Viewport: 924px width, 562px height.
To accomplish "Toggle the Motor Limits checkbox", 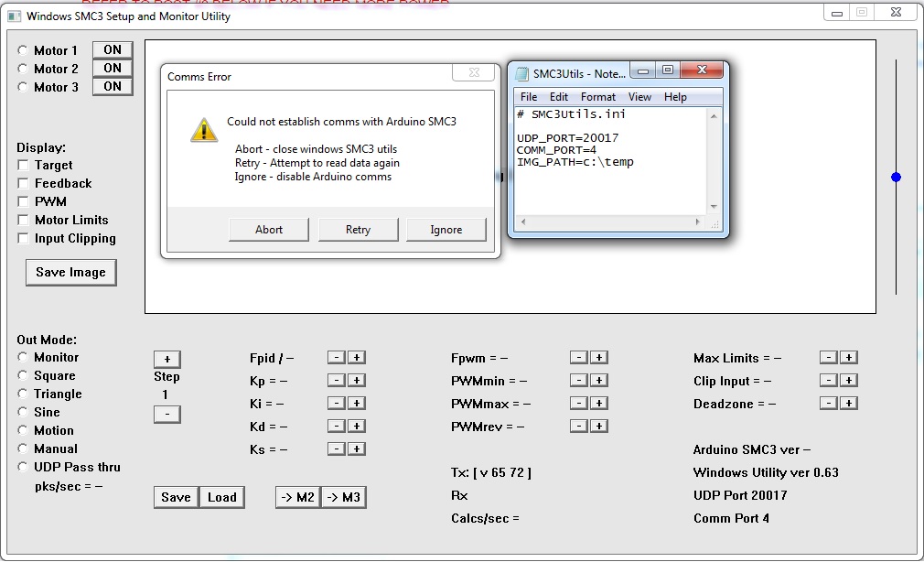I will (x=23, y=220).
